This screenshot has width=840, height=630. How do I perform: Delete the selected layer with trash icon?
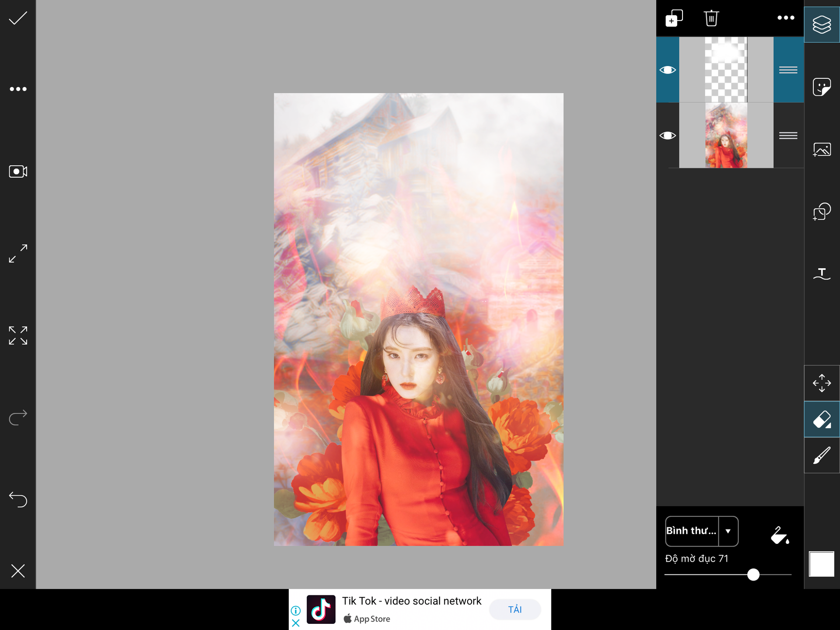711,18
